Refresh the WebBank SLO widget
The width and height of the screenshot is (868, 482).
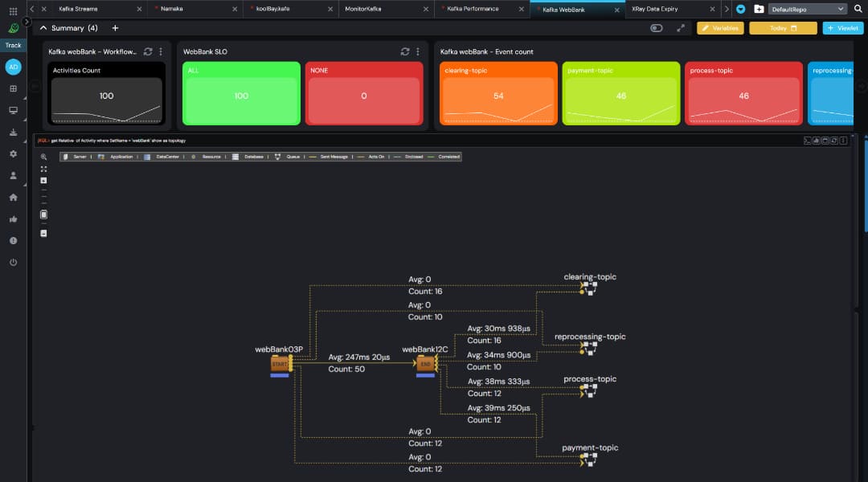405,51
